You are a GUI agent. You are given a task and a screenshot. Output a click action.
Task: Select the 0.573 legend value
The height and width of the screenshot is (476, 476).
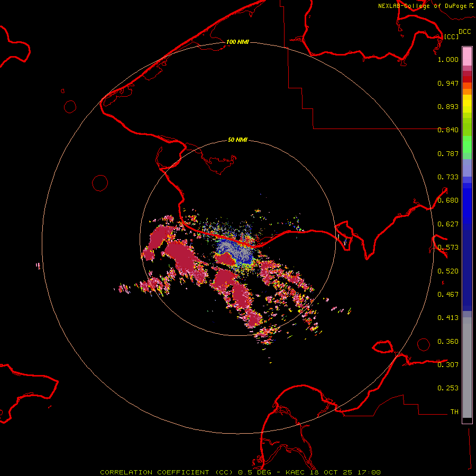pyautogui.click(x=448, y=248)
